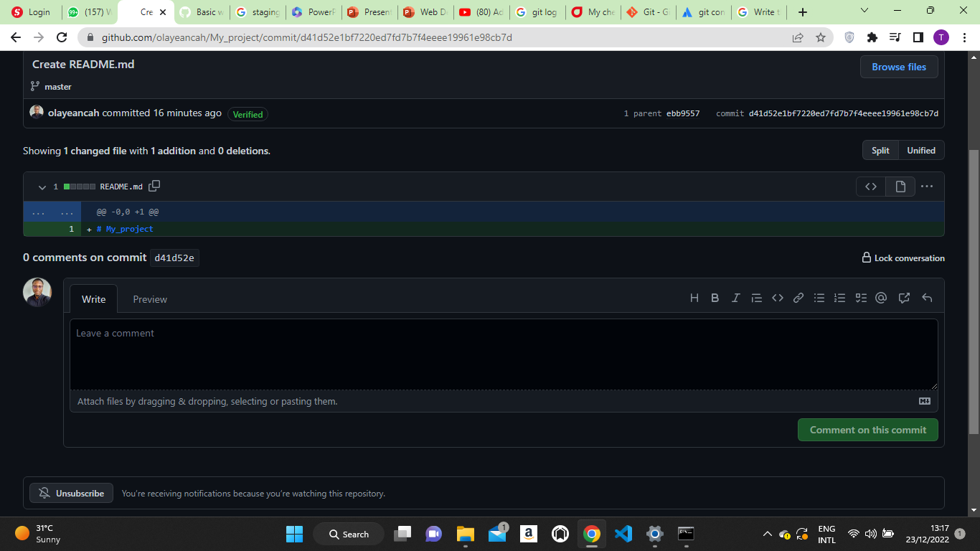Click the Heading formatting icon

(x=694, y=298)
